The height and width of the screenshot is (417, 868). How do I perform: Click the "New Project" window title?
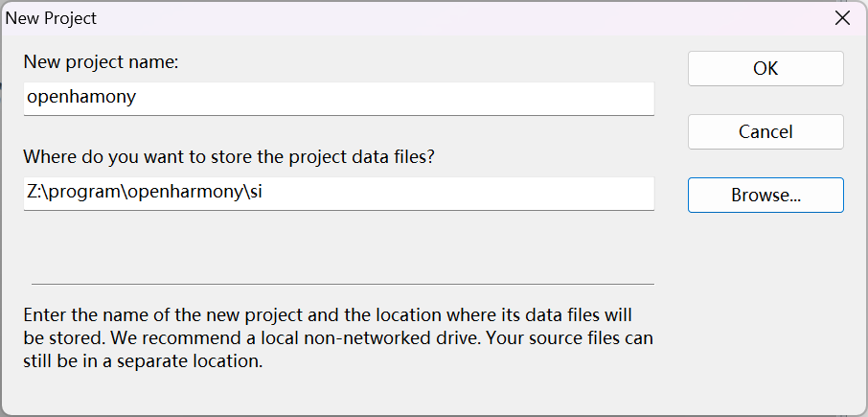pyautogui.click(x=52, y=18)
